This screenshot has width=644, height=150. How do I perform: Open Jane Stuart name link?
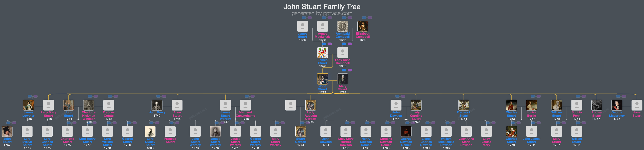(637, 114)
